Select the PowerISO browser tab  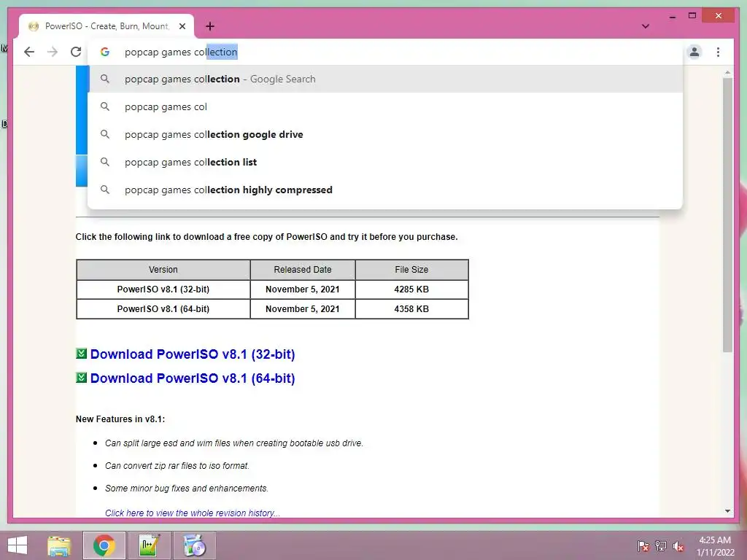point(107,26)
